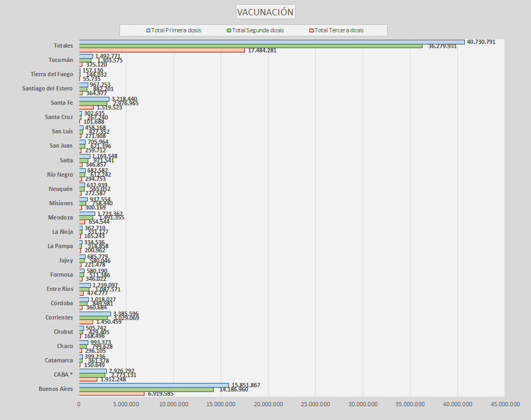Click the 14.186.960 data label
The height and width of the screenshot is (420, 531).
point(234,389)
